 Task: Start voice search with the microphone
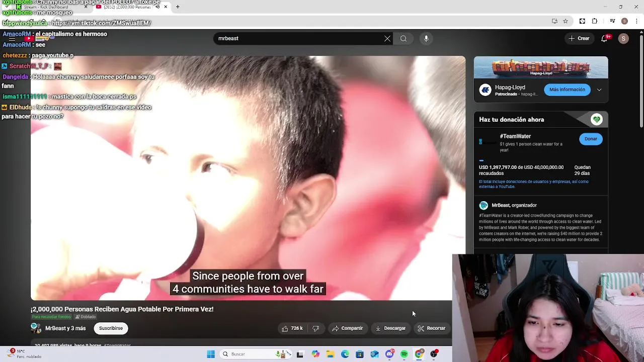point(426,39)
